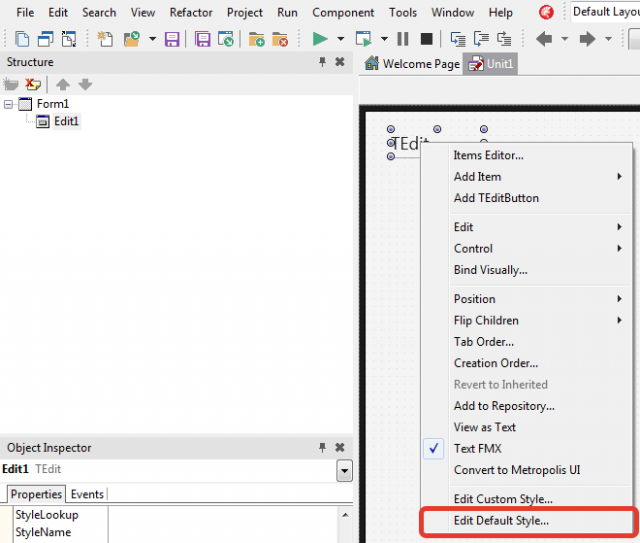Switch to the Welcome Page tab
The width and height of the screenshot is (640, 543).
coord(412,64)
